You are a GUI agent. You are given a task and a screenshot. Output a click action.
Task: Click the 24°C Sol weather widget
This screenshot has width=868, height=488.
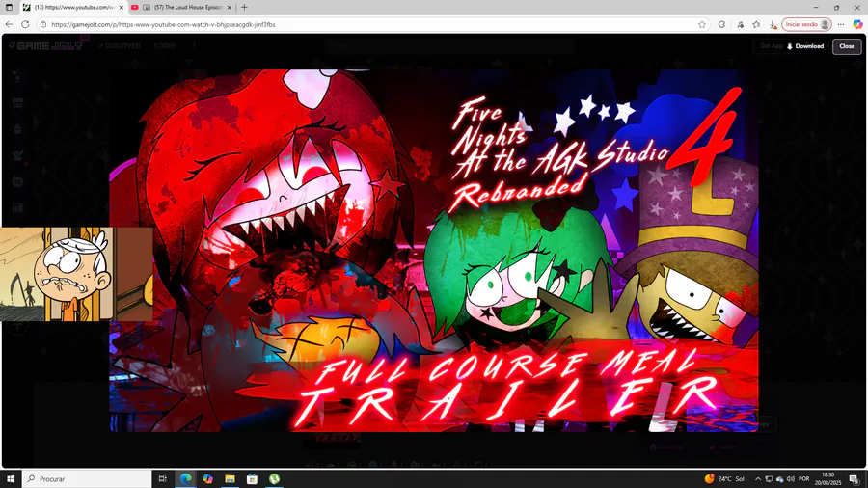724,478
